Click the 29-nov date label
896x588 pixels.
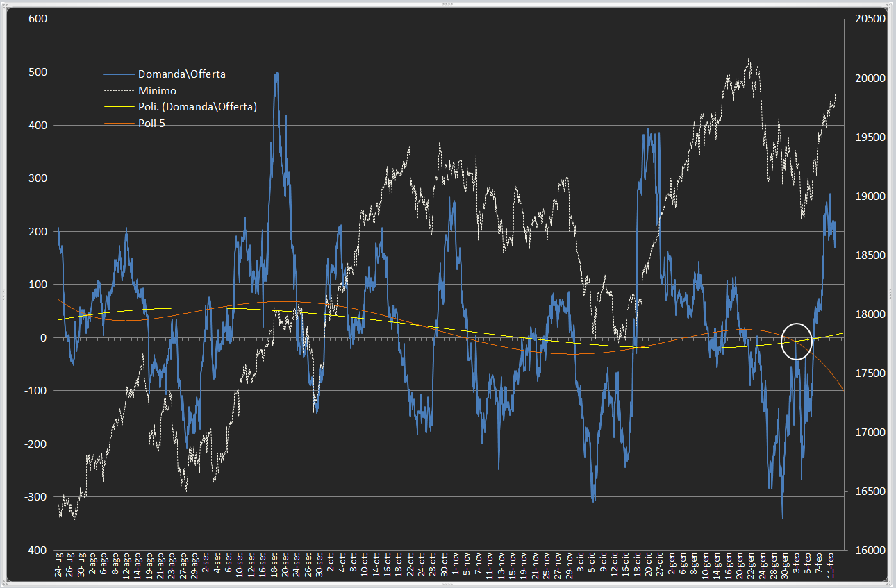569,566
